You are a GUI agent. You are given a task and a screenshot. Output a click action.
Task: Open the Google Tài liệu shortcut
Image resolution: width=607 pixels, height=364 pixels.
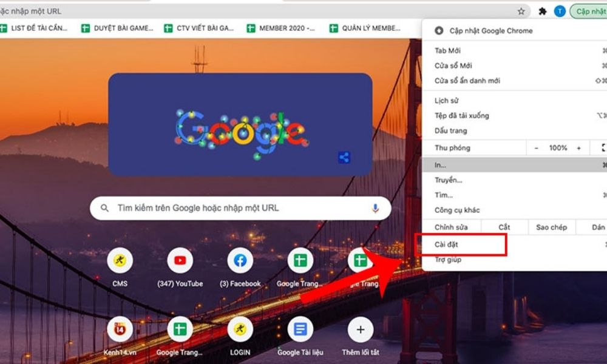(300, 335)
